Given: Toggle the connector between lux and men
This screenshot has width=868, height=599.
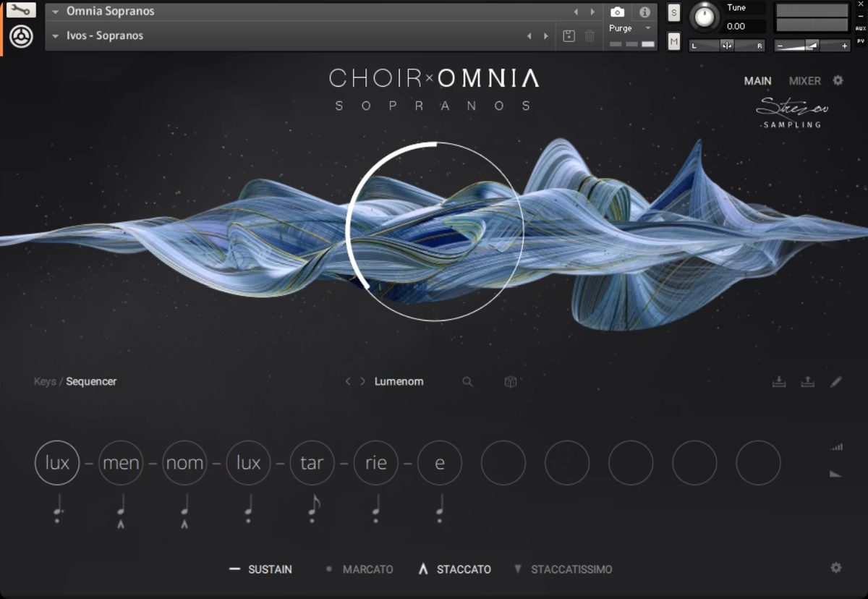Looking at the screenshot, I should [89, 463].
